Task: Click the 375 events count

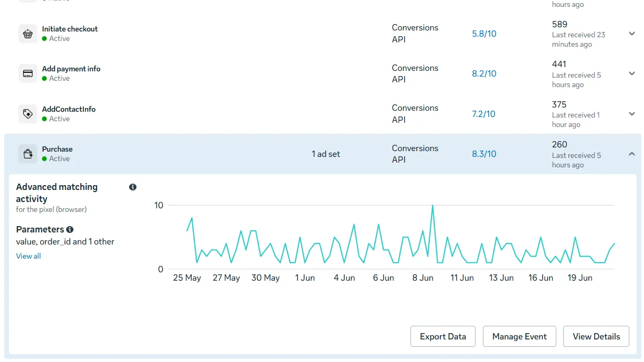Action: (559, 104)
